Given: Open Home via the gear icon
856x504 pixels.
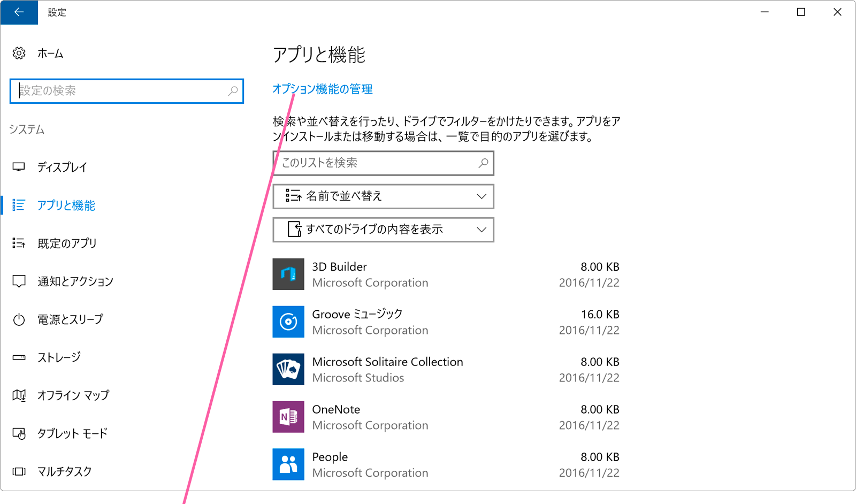Looking at the screenshot, I should coord(19,53).
